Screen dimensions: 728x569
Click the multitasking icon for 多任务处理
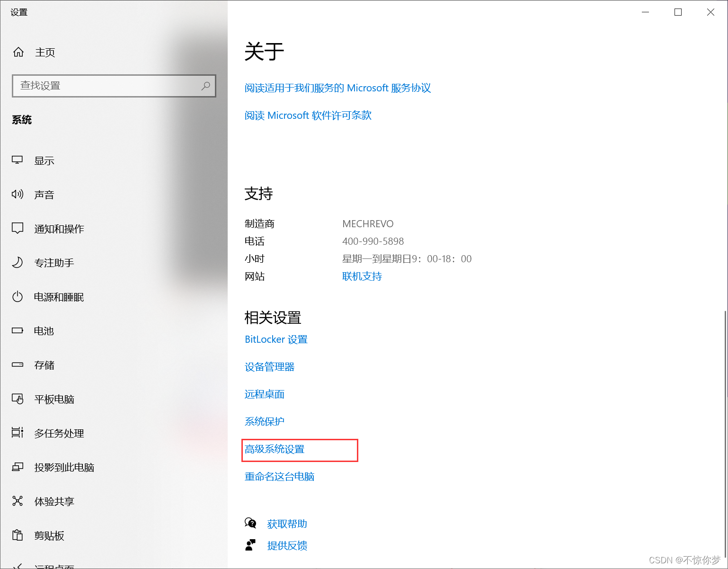pos(18,433)
